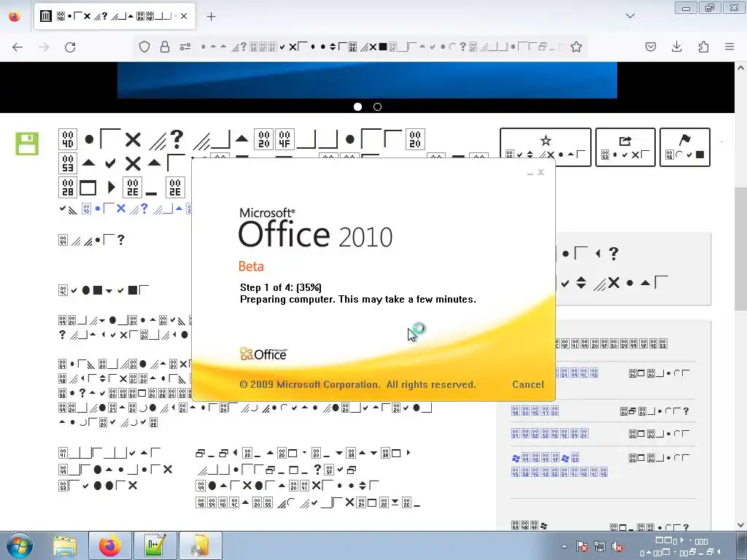Go back one page in Firefox
The height and width of the screenshot is (560, 747).
[18, 47]
